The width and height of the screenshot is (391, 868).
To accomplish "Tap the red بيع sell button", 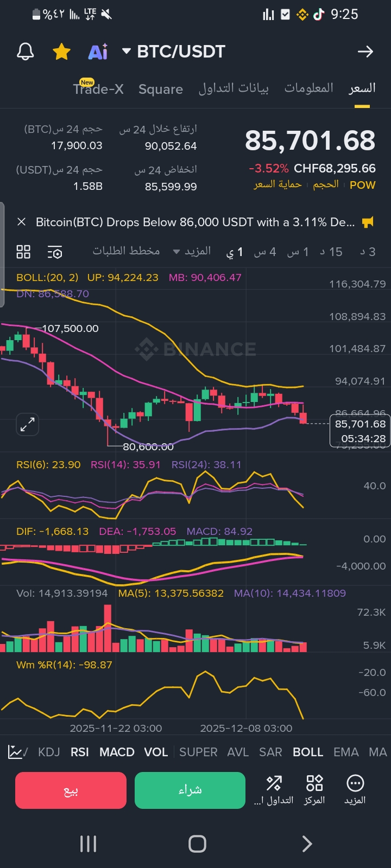I will point(71,790).
